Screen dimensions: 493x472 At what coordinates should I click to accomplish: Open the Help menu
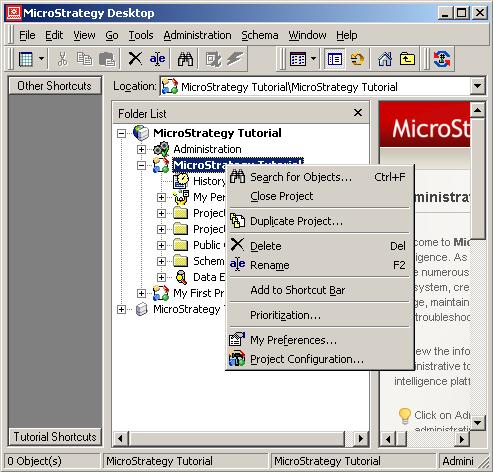(347, 35)
